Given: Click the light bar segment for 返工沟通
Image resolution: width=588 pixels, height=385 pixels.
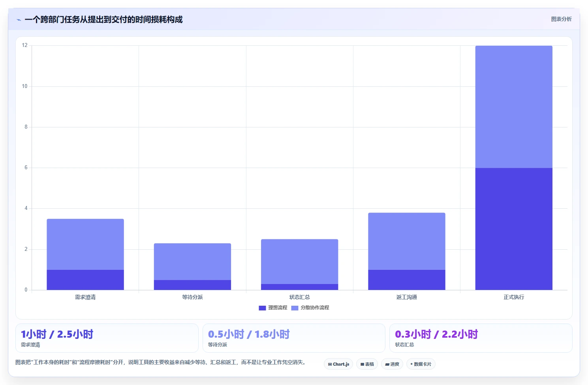Looking at the screenshot, I should tap(407, 241).
